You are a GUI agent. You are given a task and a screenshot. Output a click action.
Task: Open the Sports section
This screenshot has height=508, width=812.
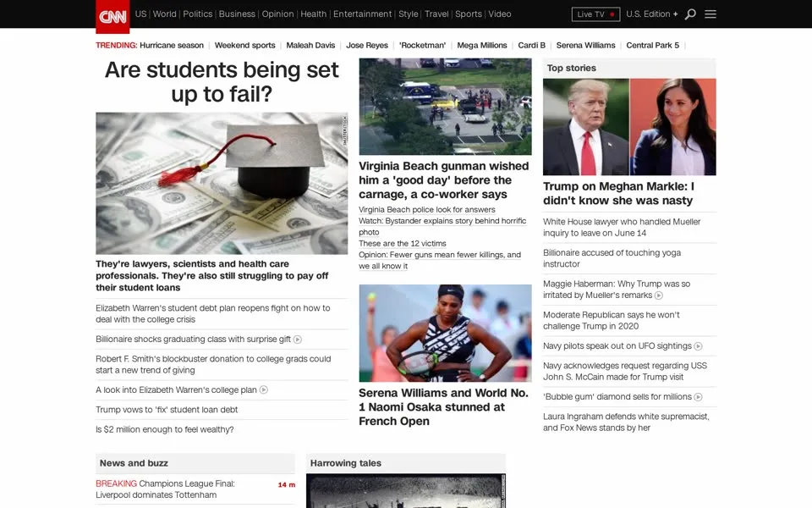(x=468, y=14)
